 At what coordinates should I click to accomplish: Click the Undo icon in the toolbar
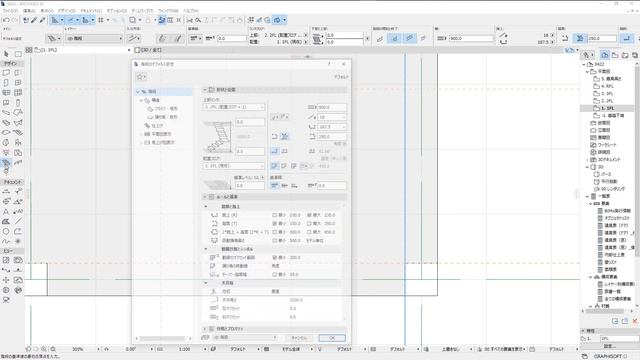6,20
